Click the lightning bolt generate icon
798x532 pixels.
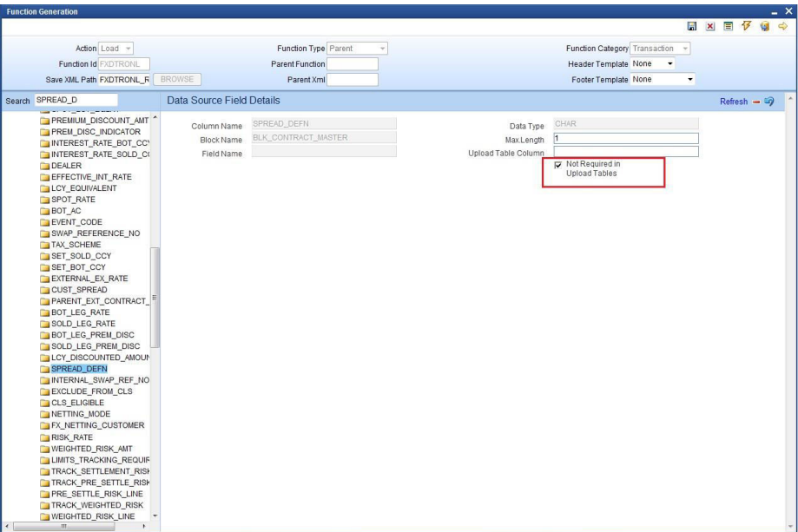pos(747,26)
